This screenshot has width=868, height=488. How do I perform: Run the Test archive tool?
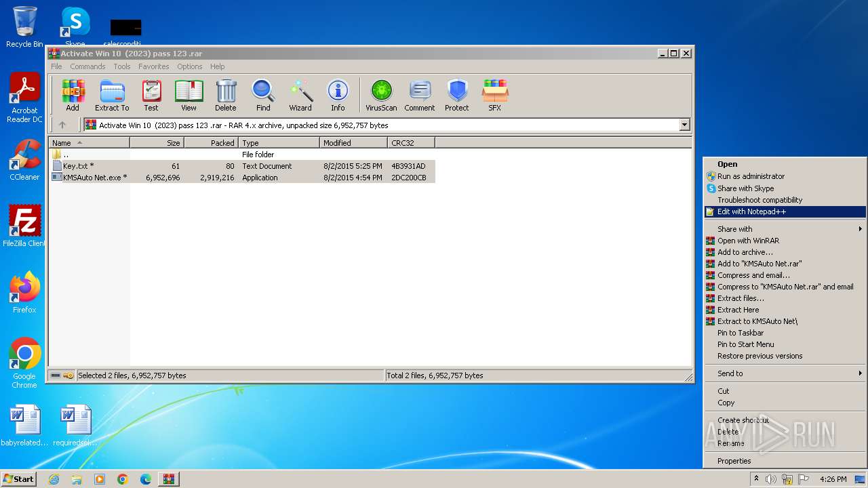tap(151, 96)
